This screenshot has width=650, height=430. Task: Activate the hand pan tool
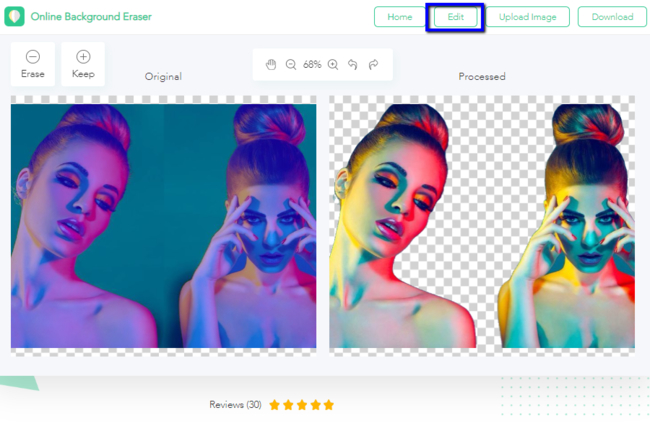271,65
